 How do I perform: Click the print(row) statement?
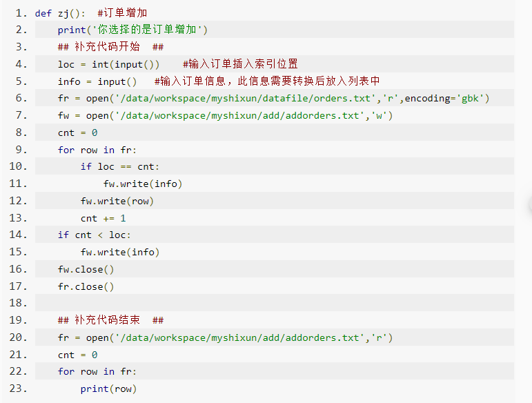pyautogui.click(x=108, y=389)
